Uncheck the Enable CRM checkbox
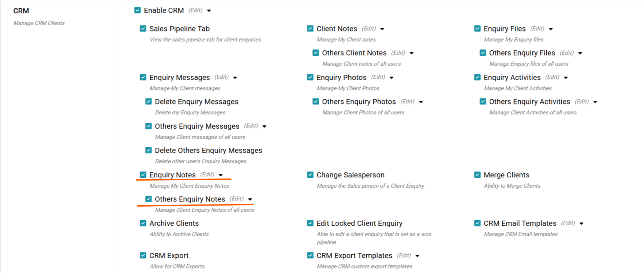Viewport: 644px width, 273px height. 138,10
